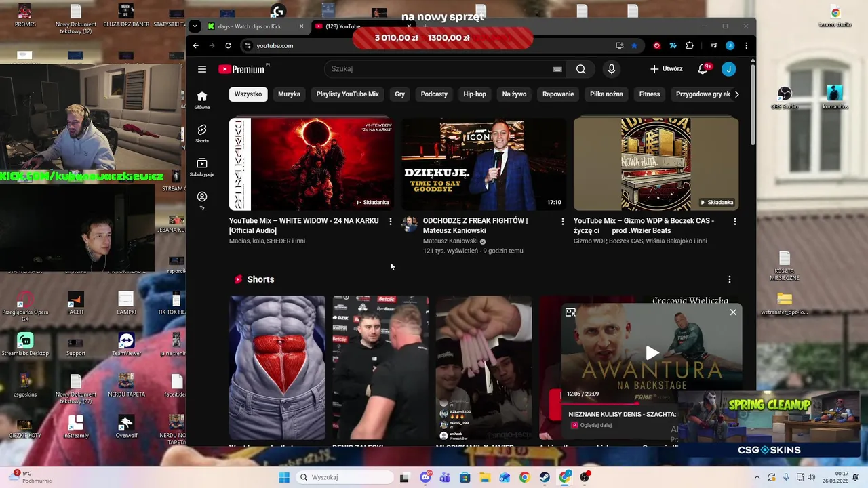Launch Streamlabs Desktop shortcut
The image size is (868, 488).
pos(25,345)
